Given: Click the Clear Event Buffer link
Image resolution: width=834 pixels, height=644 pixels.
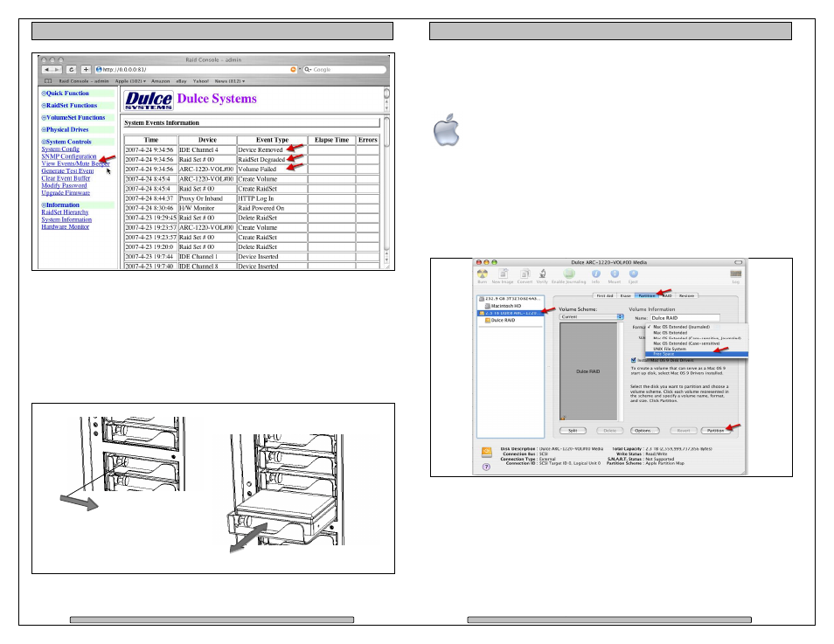Looking at the screenshot, I should click(66, 178).
